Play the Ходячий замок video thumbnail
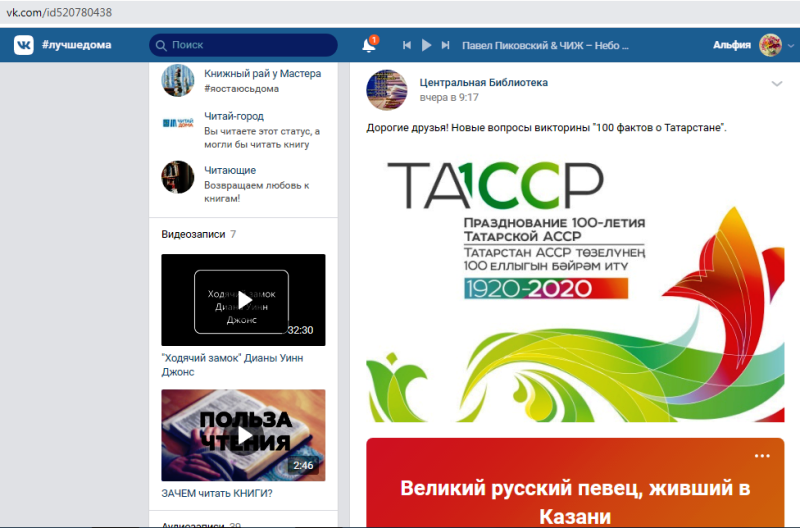This screenshot has width=800, height=528. pos(243,300)
